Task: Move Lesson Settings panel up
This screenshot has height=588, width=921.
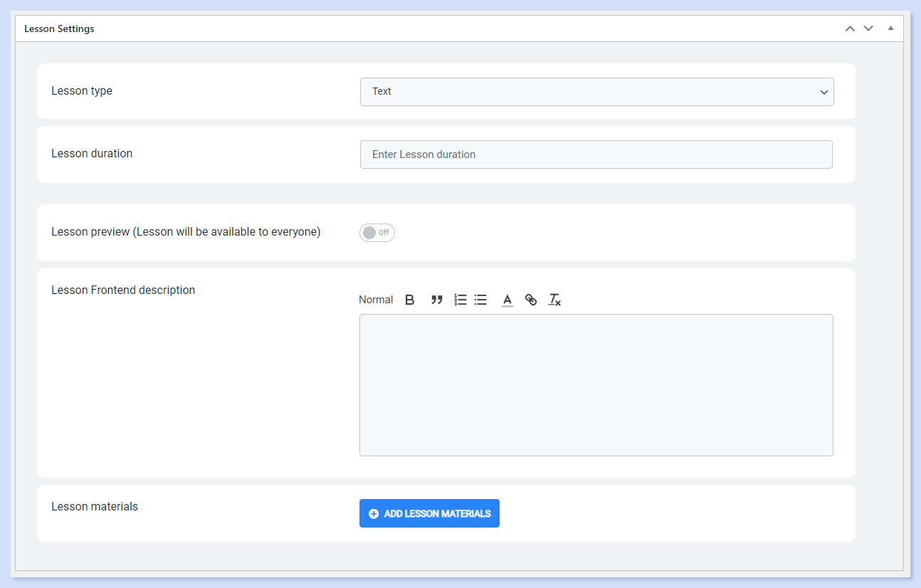Action: point(849,28)
